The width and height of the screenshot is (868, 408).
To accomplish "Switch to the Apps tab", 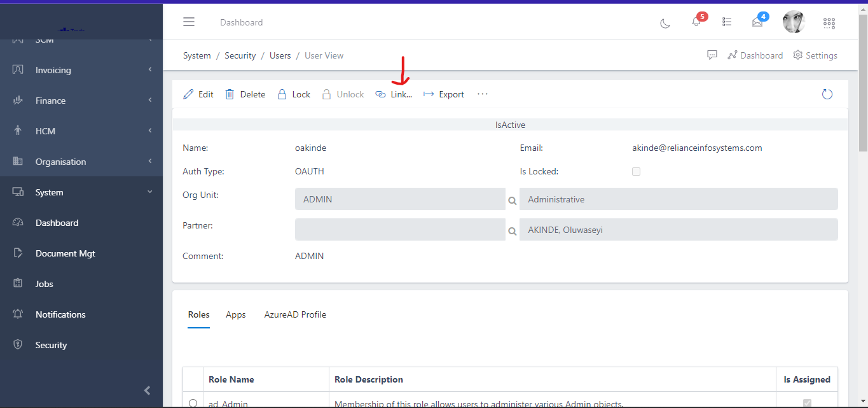I will click(235, 314).
